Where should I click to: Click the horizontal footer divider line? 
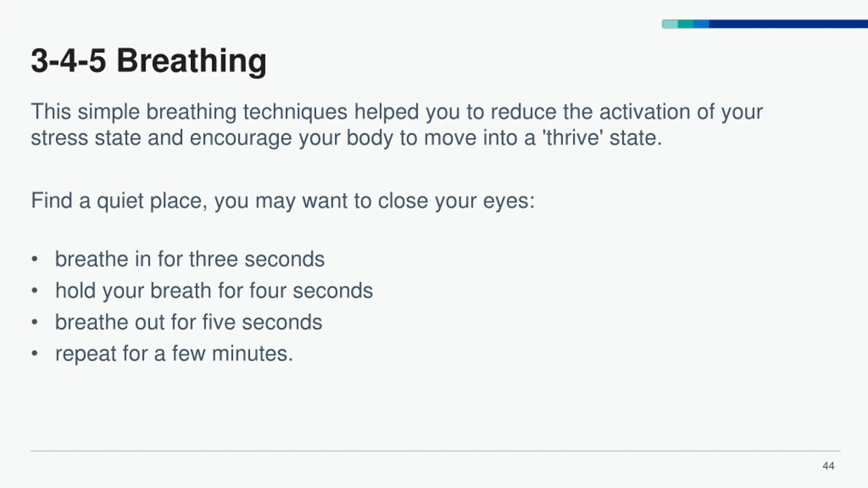coord(435,451)
